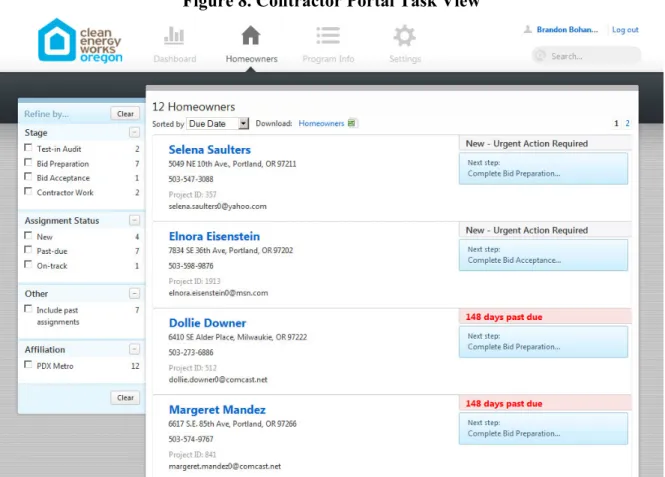Collapse the Other filter section
665x477 pixels.
[x=134, y=293]
